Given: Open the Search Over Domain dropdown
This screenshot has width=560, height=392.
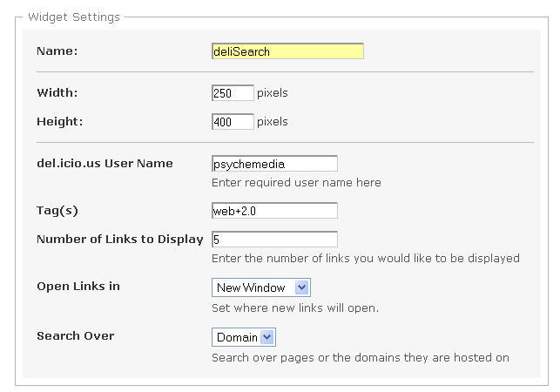Looking at the screenshot, I should 244,337.
